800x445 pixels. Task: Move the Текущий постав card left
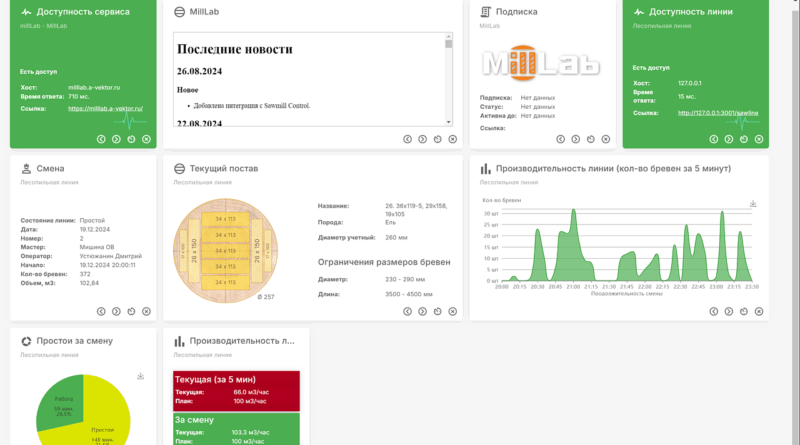click(x=407, y=311)
